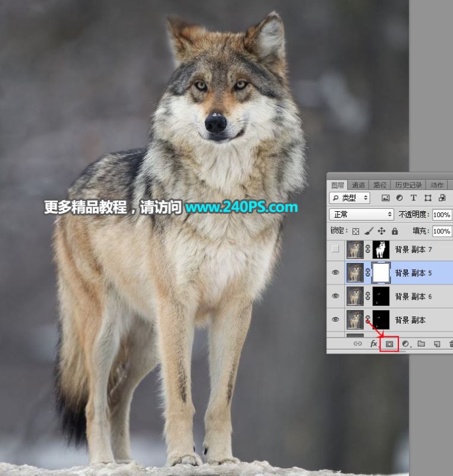This screenshot has height=476, width=453.
Task: Click the link layers icon
Action: [358, 344]
